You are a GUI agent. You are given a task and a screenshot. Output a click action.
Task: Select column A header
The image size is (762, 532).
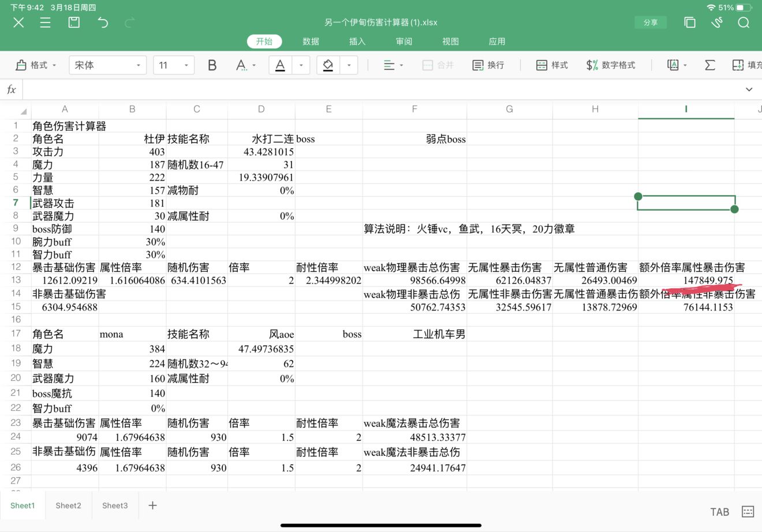65,109
